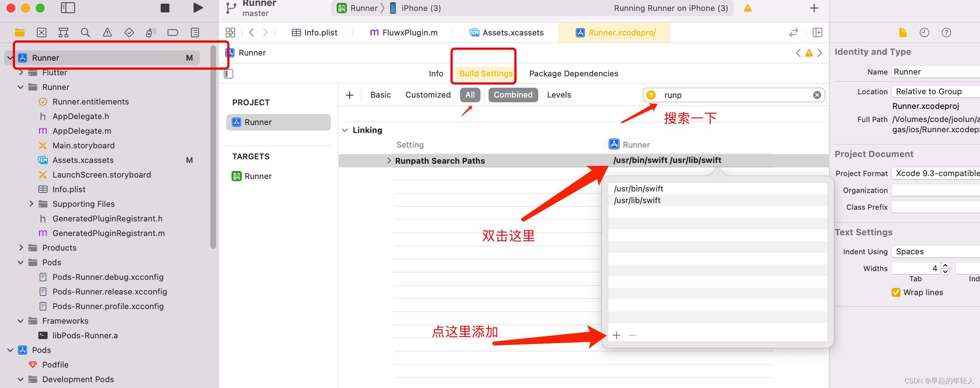Expand the Products folder
This screenshot has height=388, width=980.
pos(21,247)
